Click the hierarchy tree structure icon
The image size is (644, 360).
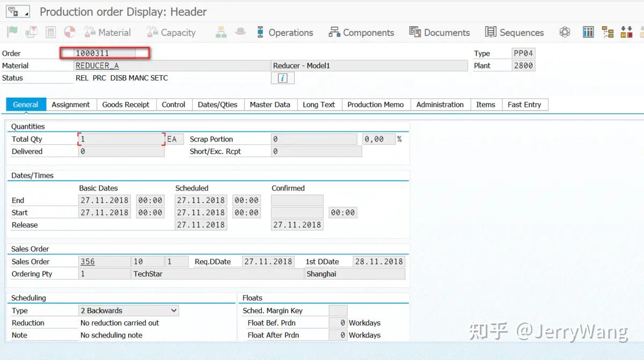click(608, 32)
